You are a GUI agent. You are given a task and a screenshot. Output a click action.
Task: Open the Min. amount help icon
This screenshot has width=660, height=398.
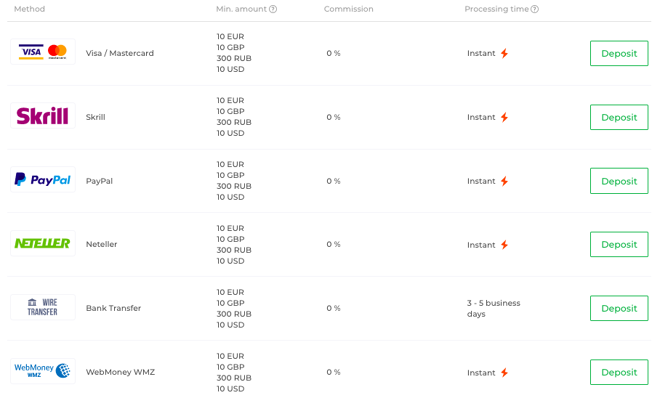(x=273, y=9)
